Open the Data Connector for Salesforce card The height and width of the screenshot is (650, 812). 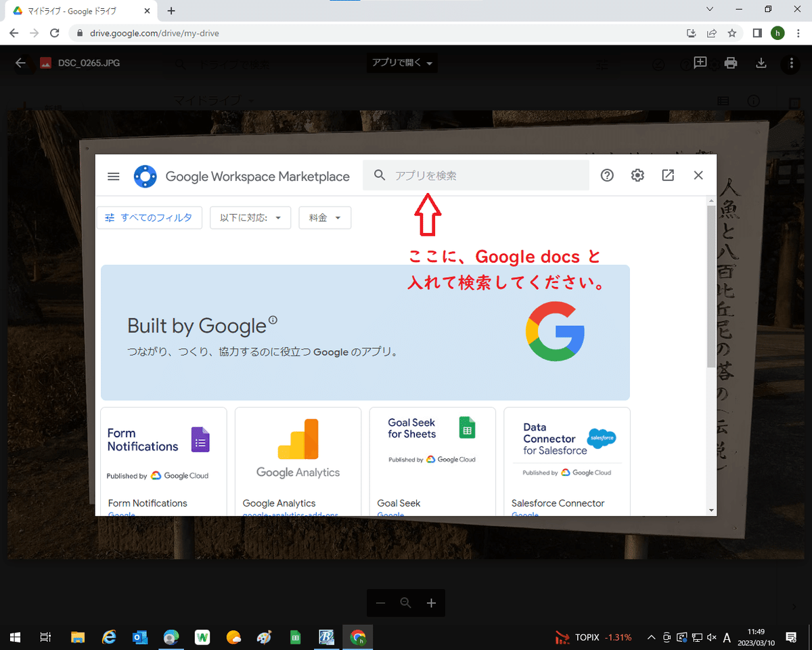click(567, 462)
